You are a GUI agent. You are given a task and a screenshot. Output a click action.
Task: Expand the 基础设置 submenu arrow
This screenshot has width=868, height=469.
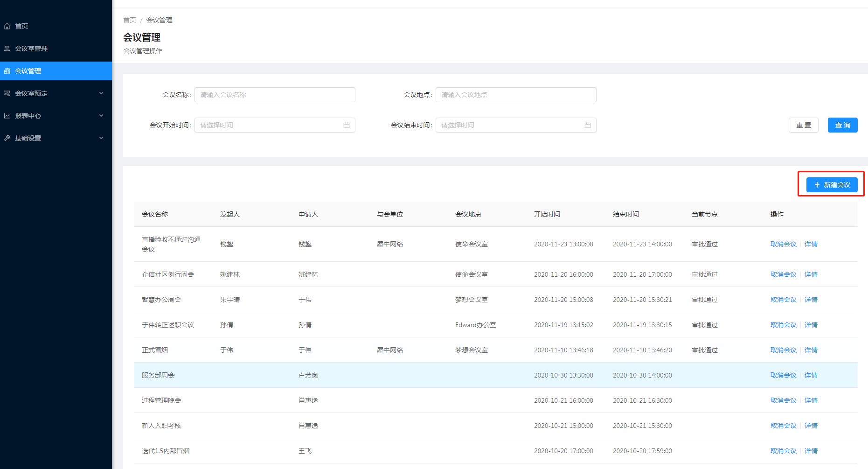[x=101, y=138]
